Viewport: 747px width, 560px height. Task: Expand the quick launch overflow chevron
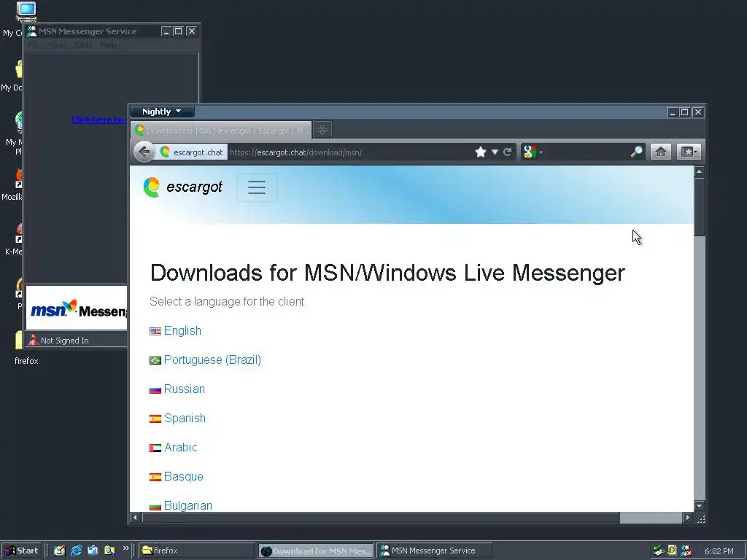[x=125, y=548]
